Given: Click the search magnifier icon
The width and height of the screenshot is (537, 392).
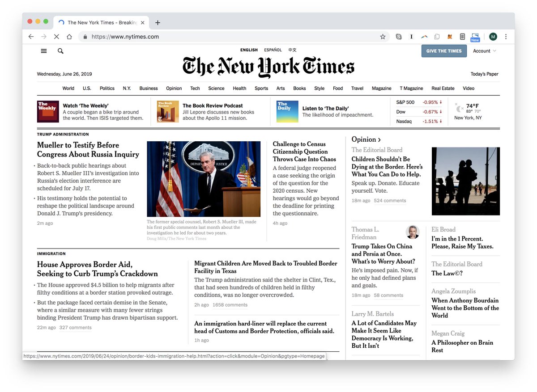Looking at the screenshot, I should pyautogui.click(x=60, y=51).
